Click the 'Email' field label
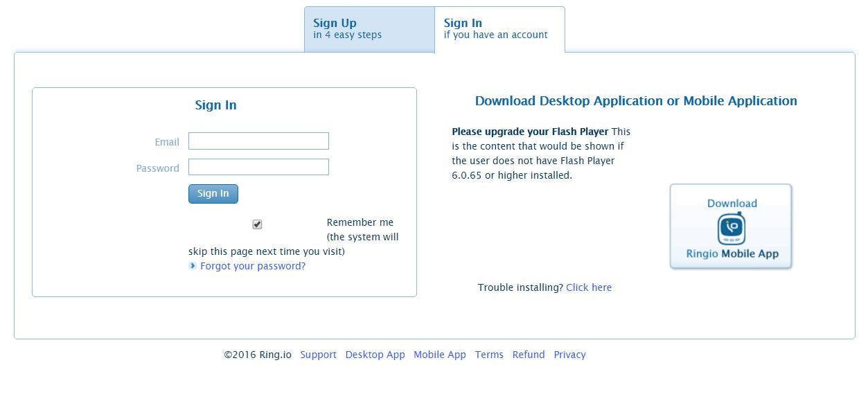The width and height of the screenshot is (868, 401). [167, 142]
